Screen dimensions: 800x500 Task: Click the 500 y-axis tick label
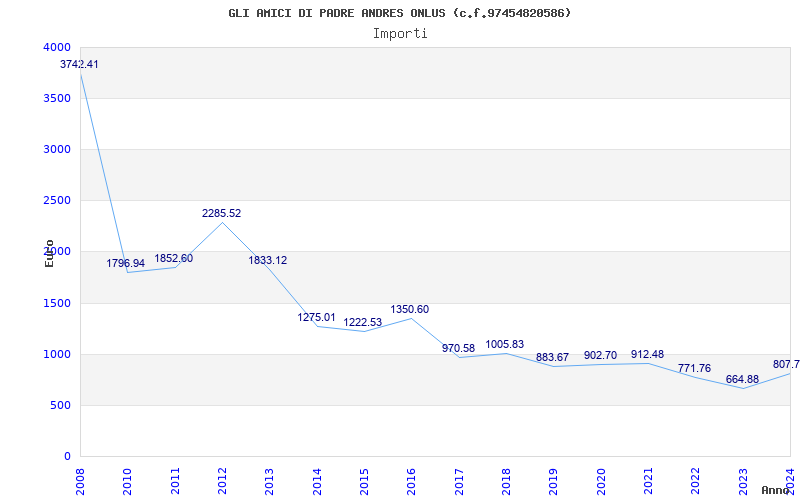[x=61, y=405]
